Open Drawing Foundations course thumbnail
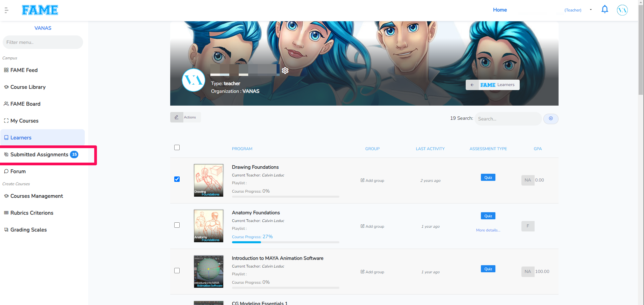Screen dimensions: 644x305 click(209, 180)
